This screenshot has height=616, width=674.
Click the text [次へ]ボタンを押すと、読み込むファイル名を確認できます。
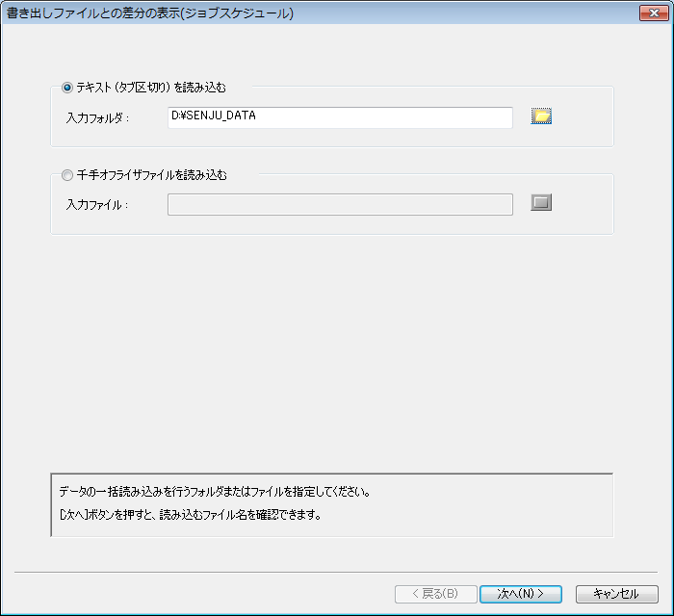(x=191, y=514)
